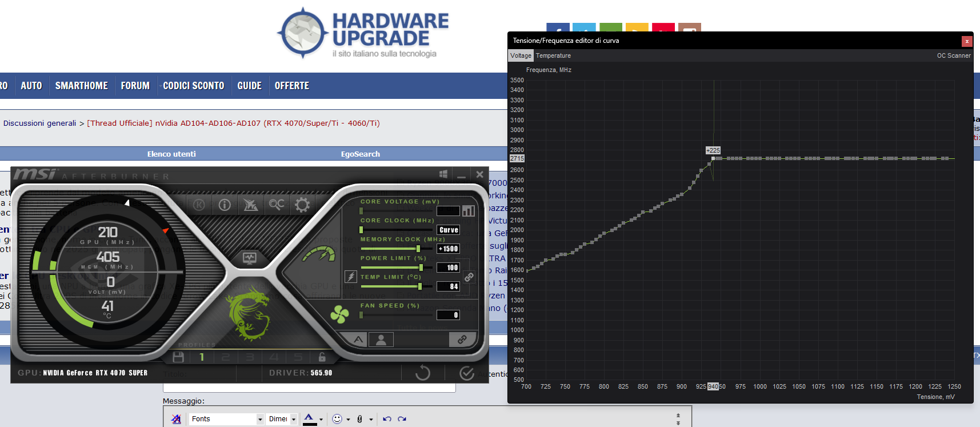Click the Core Clock 'Curve' value box
The image size is (980, 427).
point(449,230)
